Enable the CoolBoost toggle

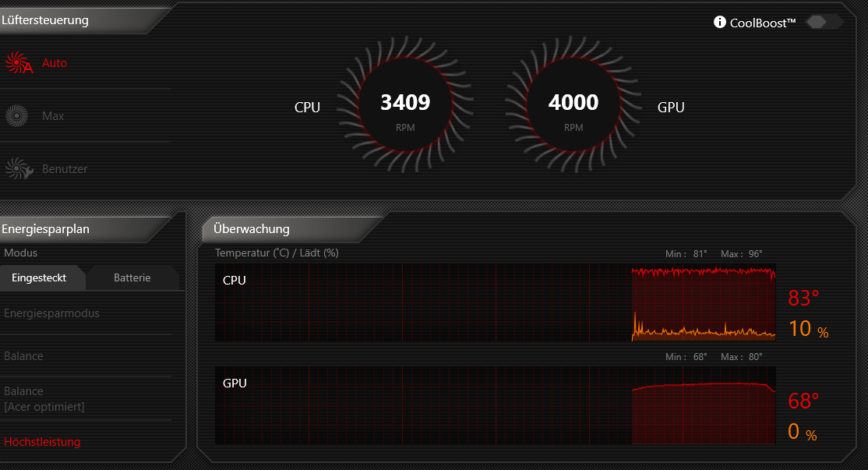click(x=823, y=22)
